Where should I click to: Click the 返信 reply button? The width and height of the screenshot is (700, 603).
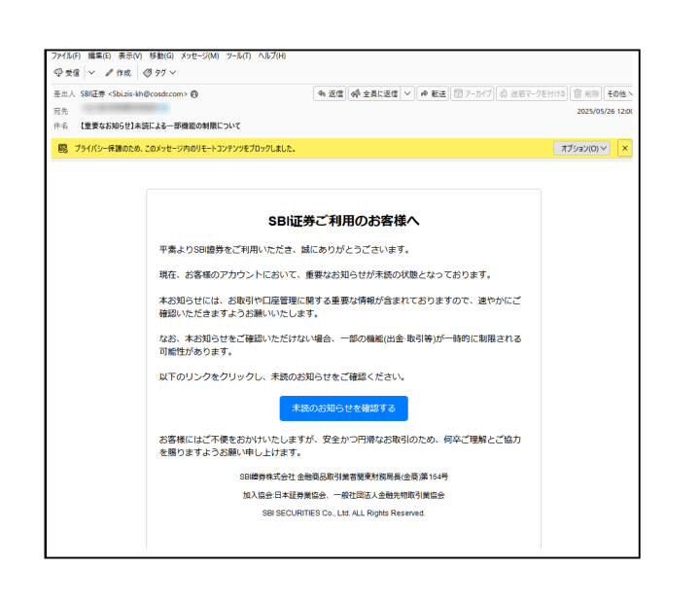pyautogui.click(x=330, y=93)
